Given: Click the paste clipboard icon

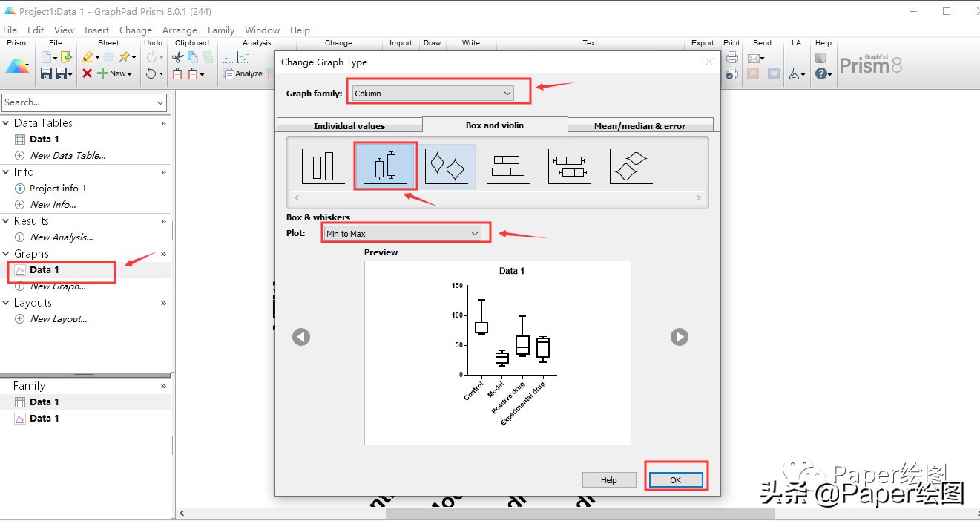Looking at the screenshot, I should (177, 73).
